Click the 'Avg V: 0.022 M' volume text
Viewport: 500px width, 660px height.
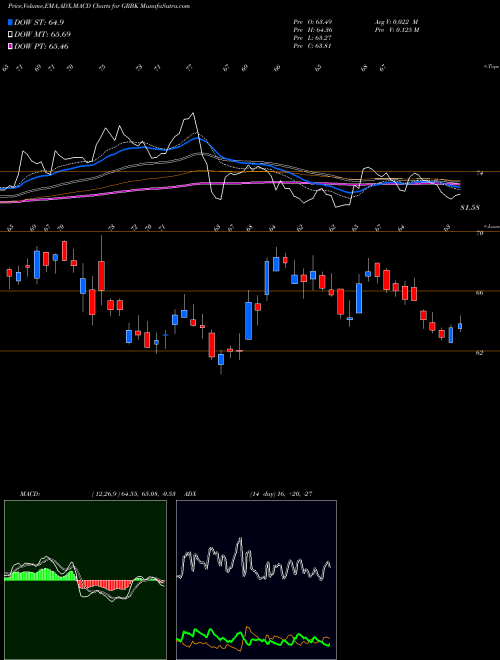pos(396,21)
